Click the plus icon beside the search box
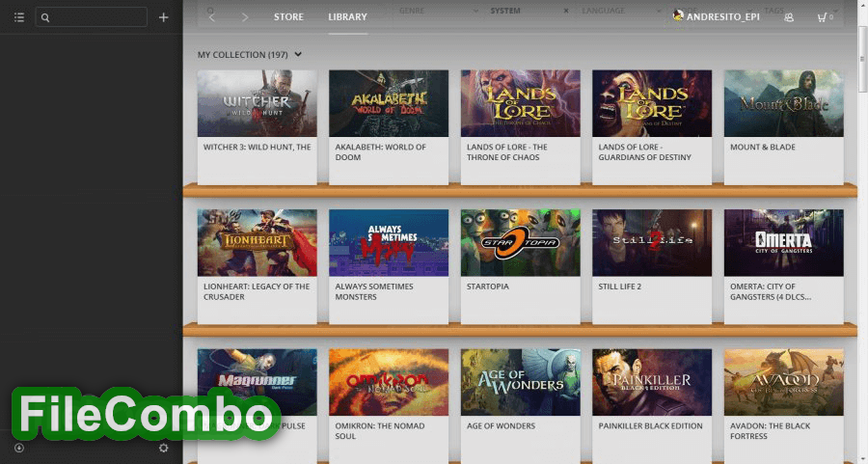 coord(163,17)
